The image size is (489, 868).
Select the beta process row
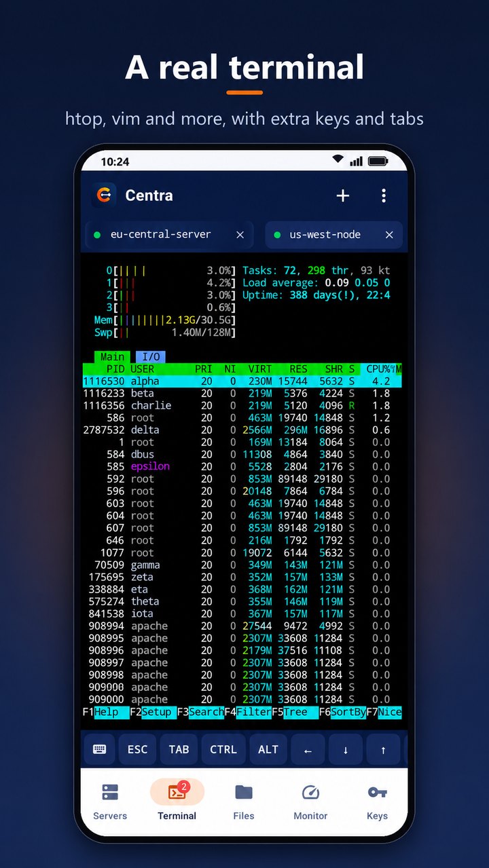[242, 394]
